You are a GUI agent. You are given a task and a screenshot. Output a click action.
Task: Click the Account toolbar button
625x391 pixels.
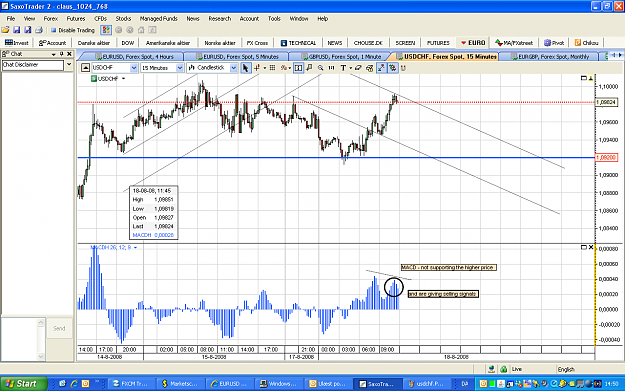click(52, 43)
